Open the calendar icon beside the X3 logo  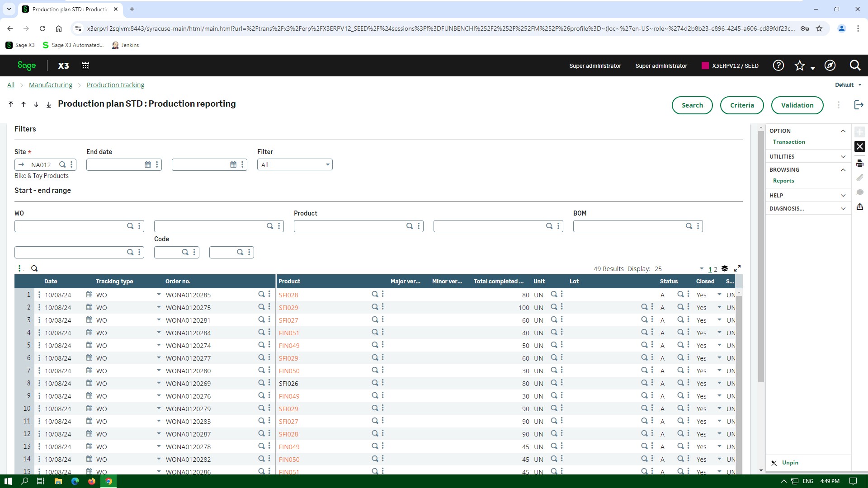[85, 66]
